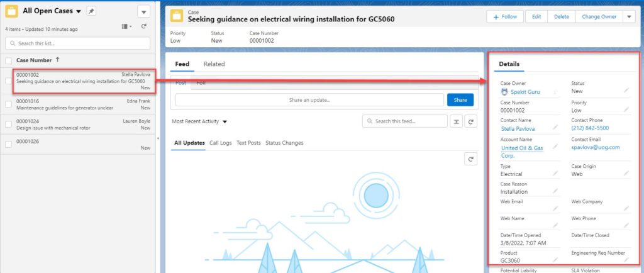The width and height of the screenshot is (644, 273).
Task: Click the Spekit Guru owner avatar icon
Action: [x=504, y=92]
